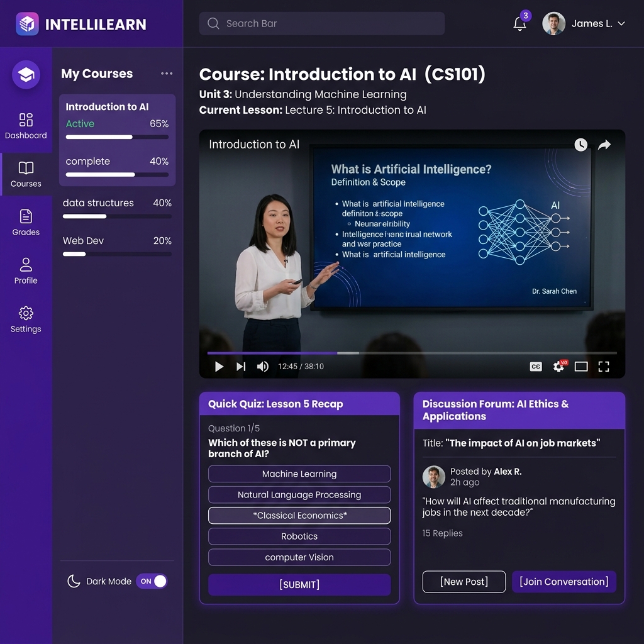
Task: Open Settings from the sidebar
Action: [26, 320]
